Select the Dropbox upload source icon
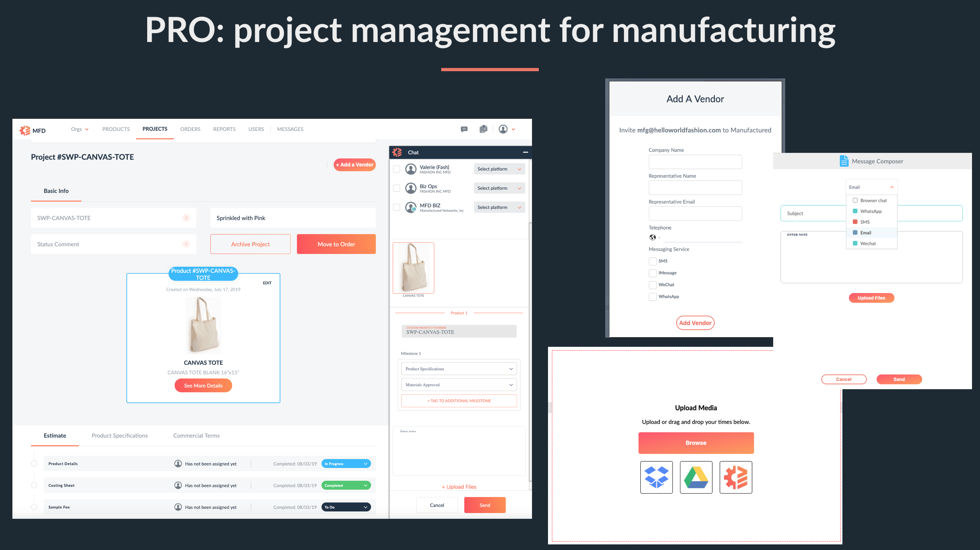 click(x=656, y=477)
